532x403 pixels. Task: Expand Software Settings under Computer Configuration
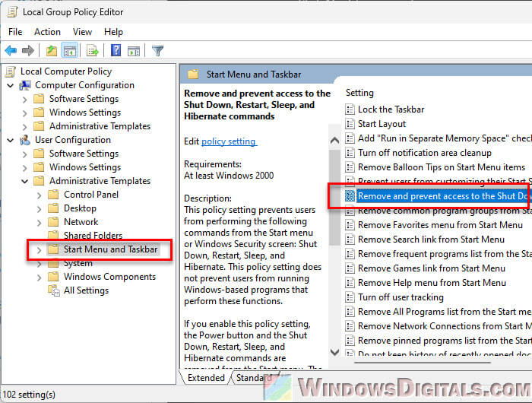pyautogui.click(x=25, y=100)
